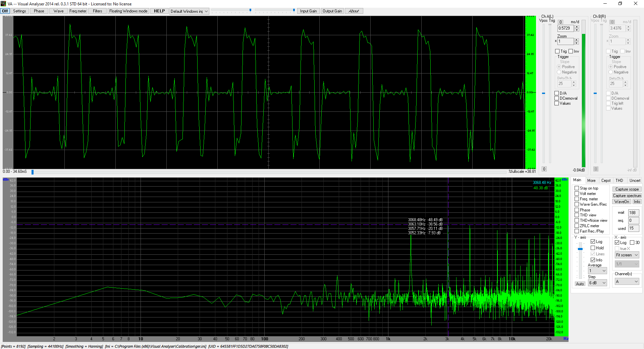The image size is (644, 349).
Task: Open the Filters window
Action: [x=97, y=11]
